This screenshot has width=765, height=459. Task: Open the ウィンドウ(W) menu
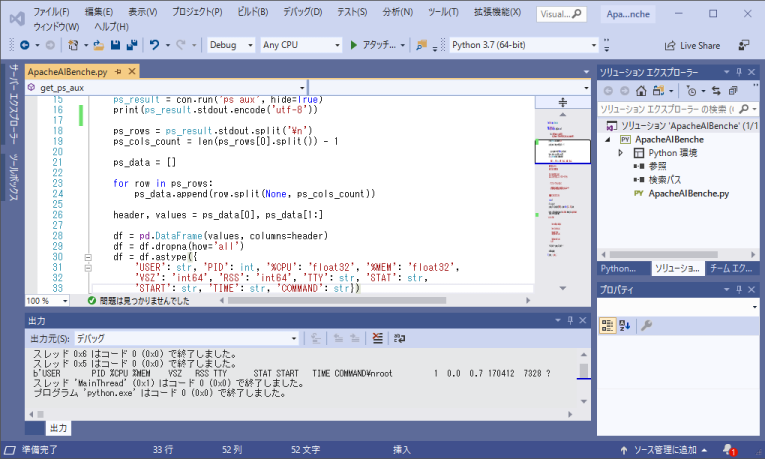point(57,26)
